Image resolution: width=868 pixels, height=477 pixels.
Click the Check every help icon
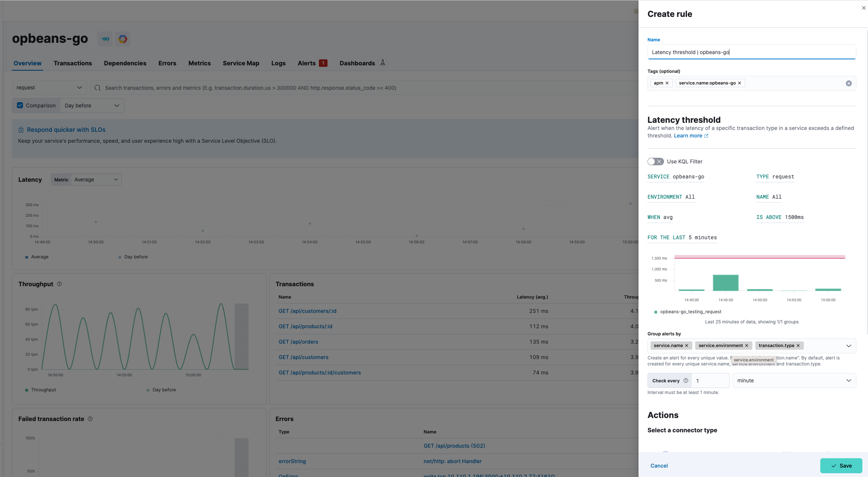tap(686, 380)
